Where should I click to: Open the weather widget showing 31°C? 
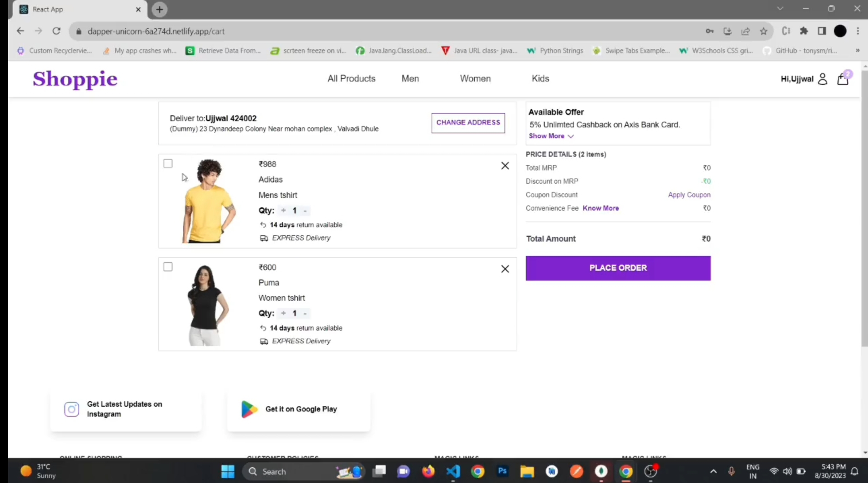[38, 471]
